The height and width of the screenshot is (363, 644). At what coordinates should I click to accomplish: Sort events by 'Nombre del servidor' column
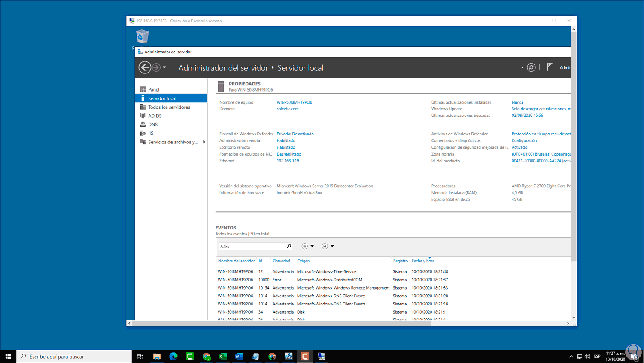coord(236,261)
